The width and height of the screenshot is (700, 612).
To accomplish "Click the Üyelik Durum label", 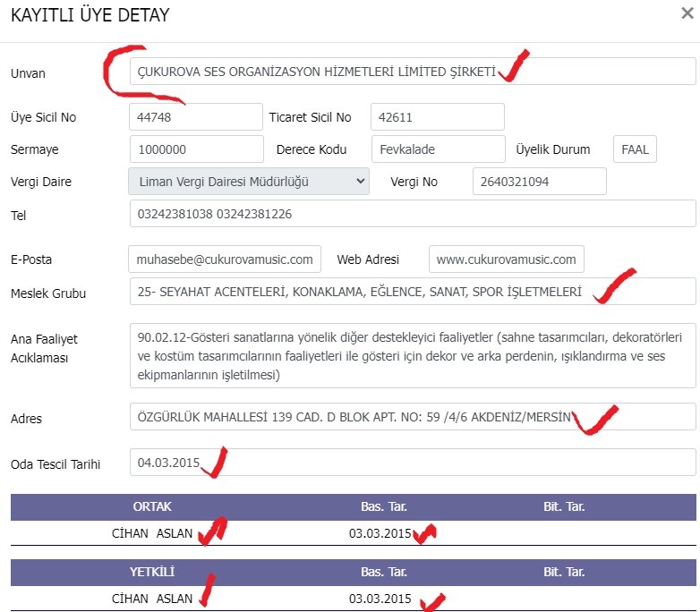I will pos(553,149).
